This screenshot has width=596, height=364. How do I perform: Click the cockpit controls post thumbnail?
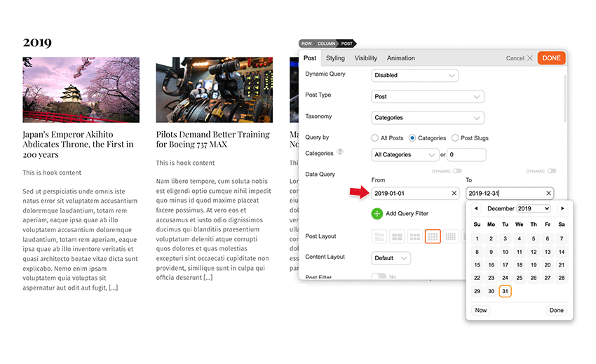coord(215,90)
